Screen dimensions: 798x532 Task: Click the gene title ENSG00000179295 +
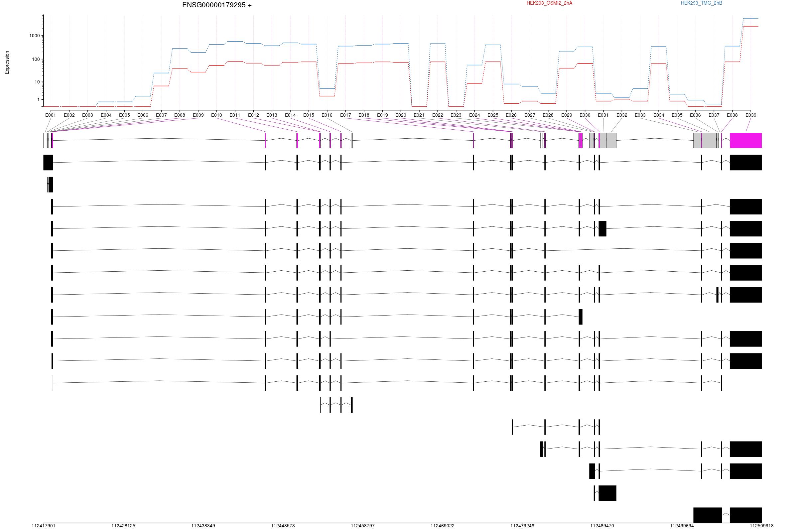(217, 5)
